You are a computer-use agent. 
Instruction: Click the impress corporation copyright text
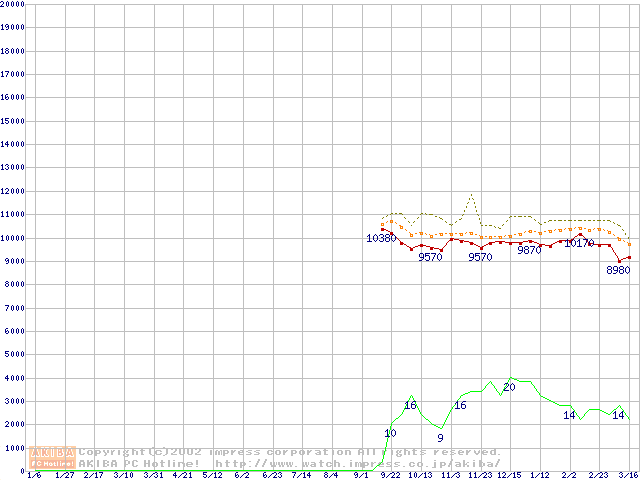tap(290, 452)
